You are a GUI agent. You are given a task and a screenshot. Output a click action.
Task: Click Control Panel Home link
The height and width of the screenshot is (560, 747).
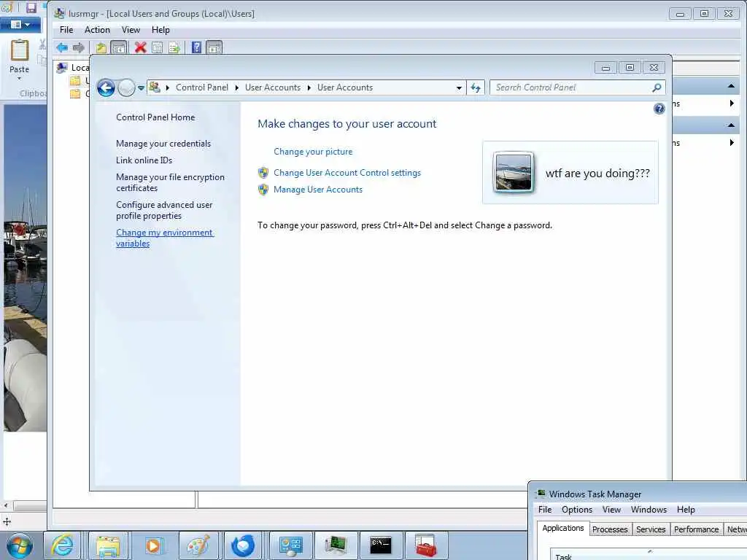(x=155, y=117)
